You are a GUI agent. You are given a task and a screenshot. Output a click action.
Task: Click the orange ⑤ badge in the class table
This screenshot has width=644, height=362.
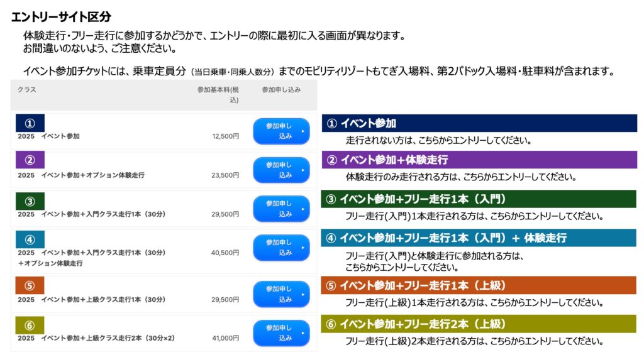pyautogui.click(x=30, y=286)
